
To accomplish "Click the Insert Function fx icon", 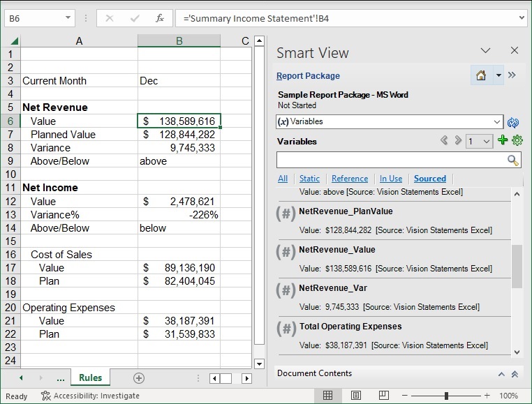I will (x=160, y=18).
